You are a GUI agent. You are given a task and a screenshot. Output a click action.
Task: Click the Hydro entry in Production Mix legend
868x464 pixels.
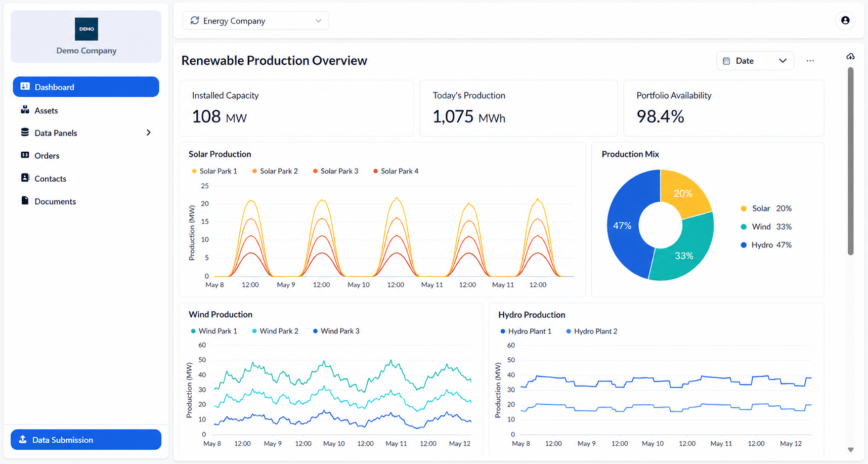[x=766, y=245]
